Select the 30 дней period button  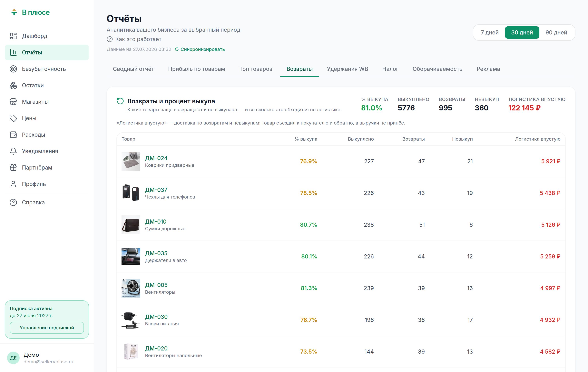click(x=522, y=33)
